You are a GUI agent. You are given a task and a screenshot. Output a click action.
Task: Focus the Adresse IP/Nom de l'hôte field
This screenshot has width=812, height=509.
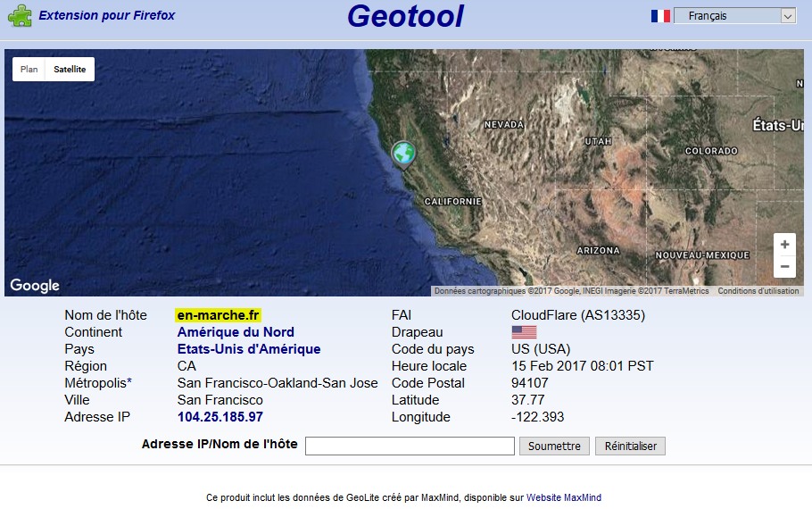click(410, 446)
